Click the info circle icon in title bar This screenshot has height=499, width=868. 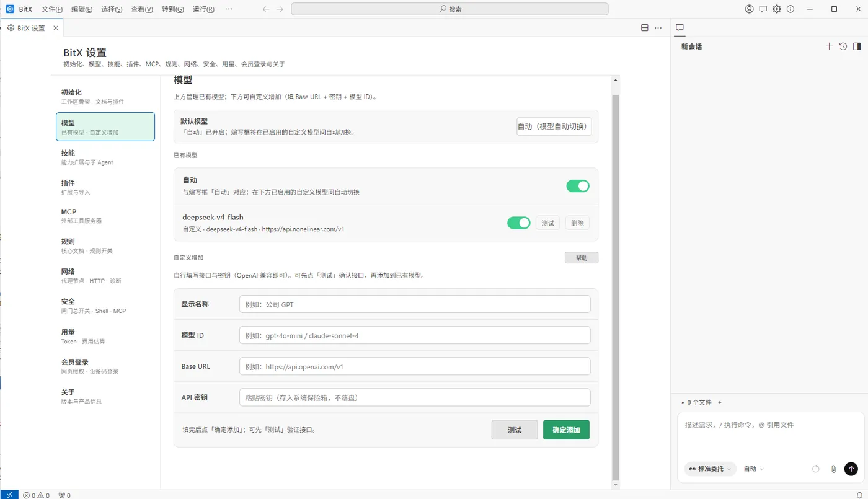[790, 9]
